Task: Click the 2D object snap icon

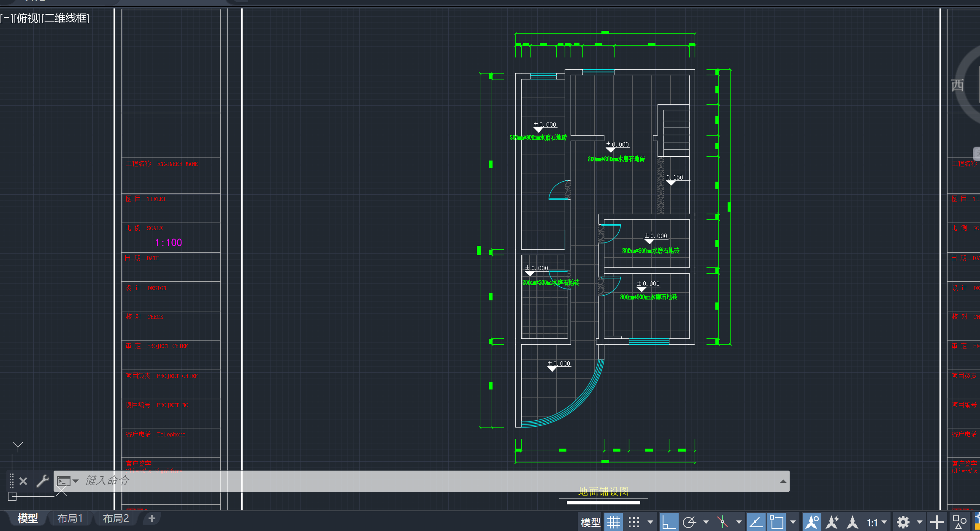Action: (x=777, y=523)
